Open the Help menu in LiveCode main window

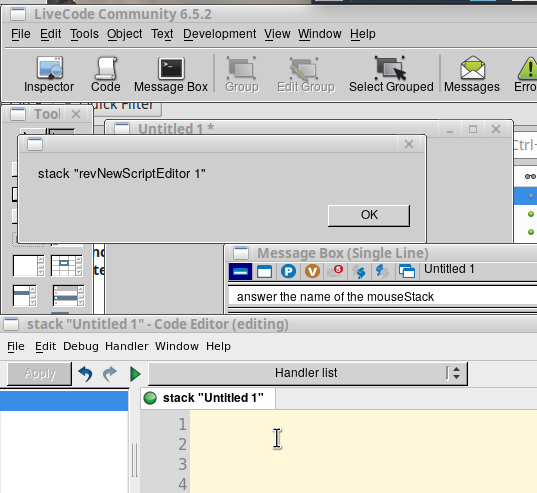[363, 34]
